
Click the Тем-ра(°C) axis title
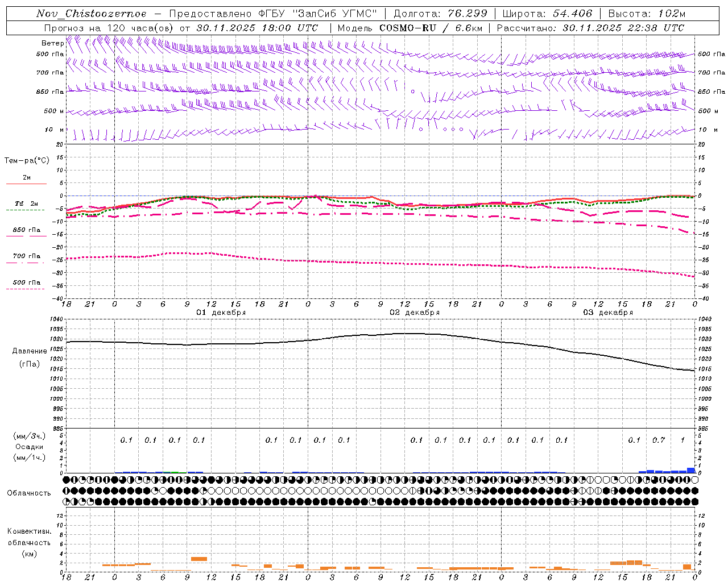coord(27,161)
